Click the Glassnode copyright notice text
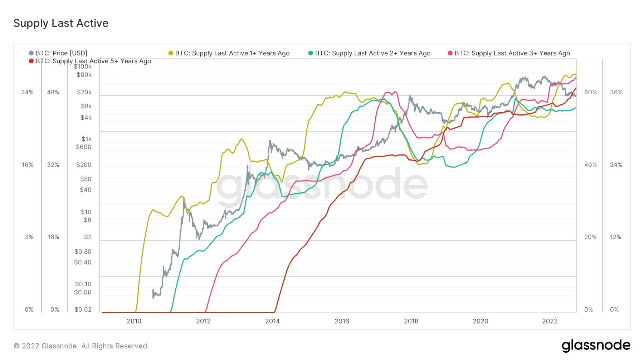Viewport: 644px width, 362px height. click(x=81, y=346)
